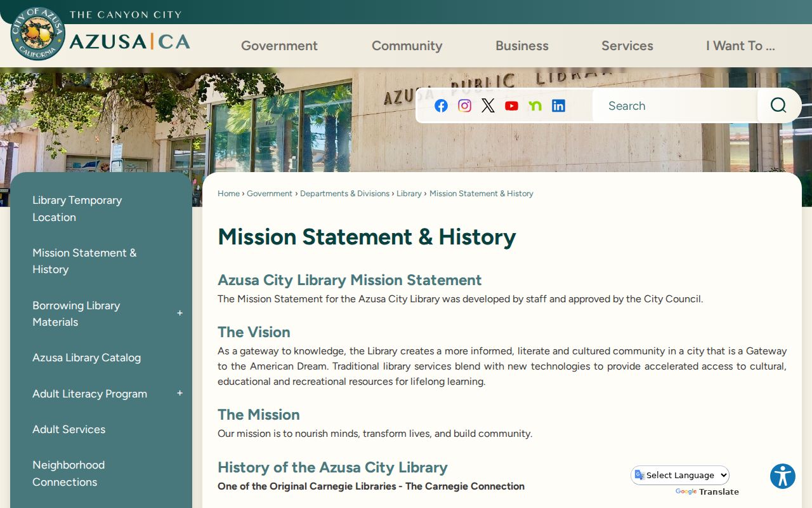Viewport: 812px width, 508px height.
Task: Open the Government menu
Action: point(279,46)
